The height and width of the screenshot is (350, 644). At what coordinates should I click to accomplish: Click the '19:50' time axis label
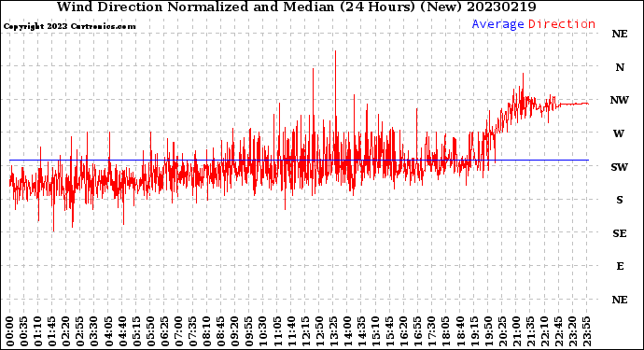point(488,331)
